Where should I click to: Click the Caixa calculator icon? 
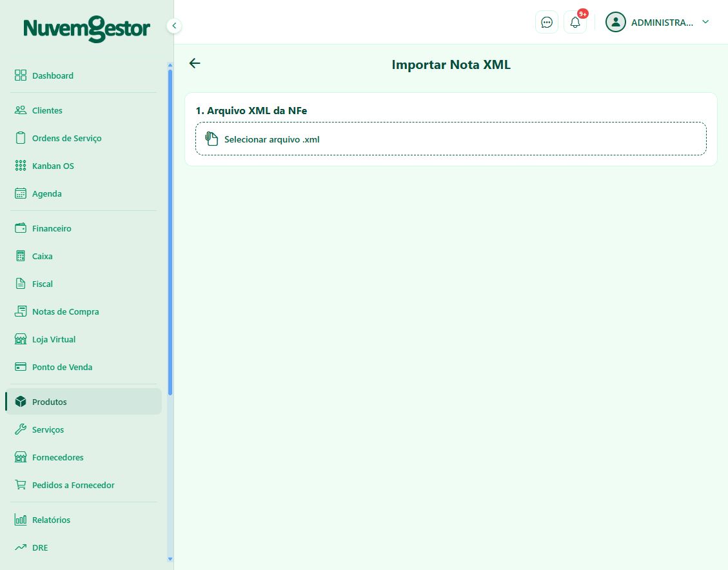(21, 256)
